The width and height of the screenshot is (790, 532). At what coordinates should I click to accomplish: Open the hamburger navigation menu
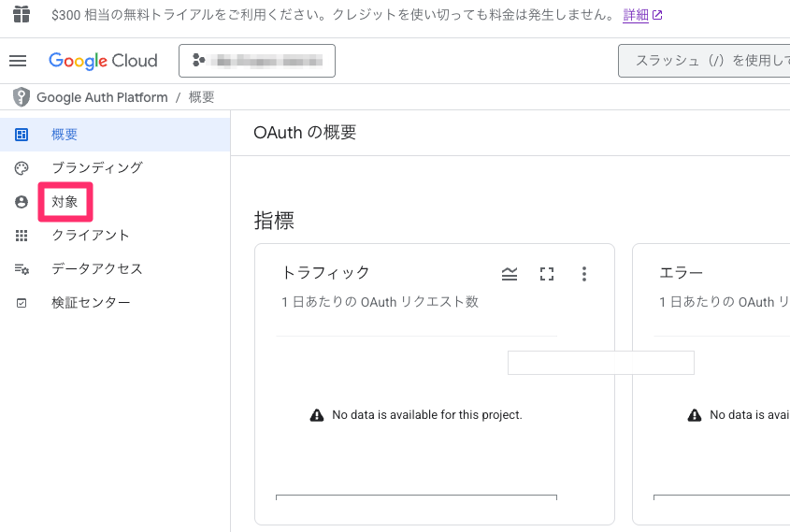tap(18, 61)
